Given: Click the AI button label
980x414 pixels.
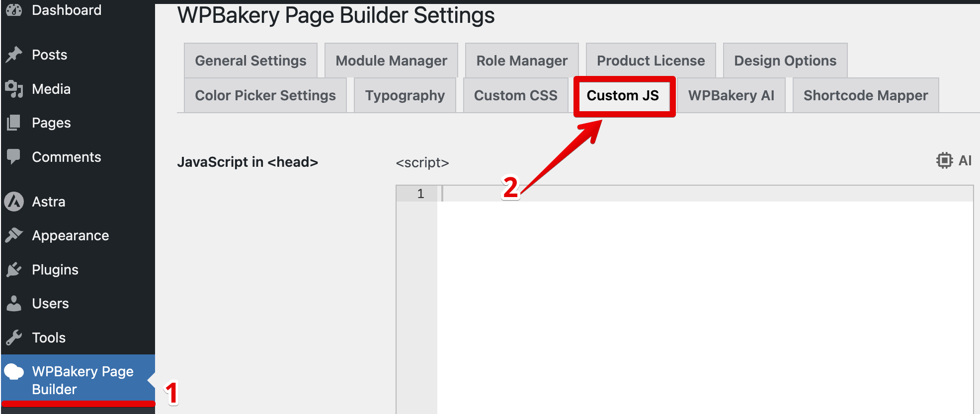Looking at the screenshot, I should 965,160.
